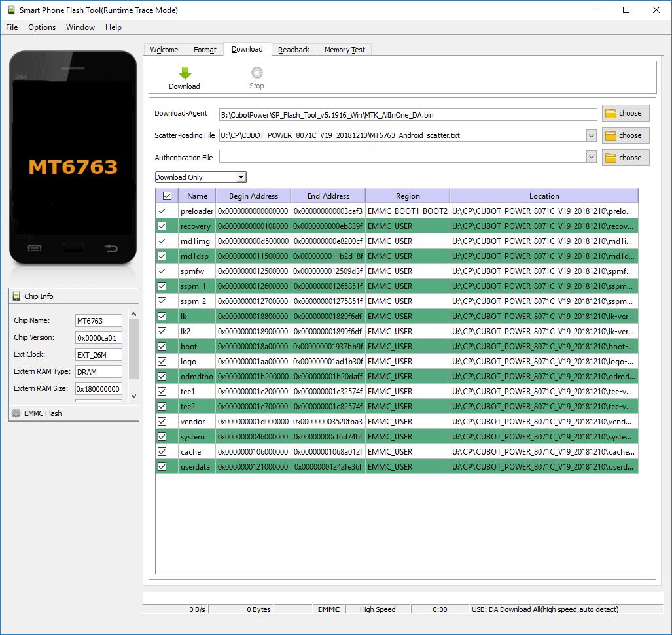
Task: Click folder icon for Authentication File choose
Action: point(610,158)
